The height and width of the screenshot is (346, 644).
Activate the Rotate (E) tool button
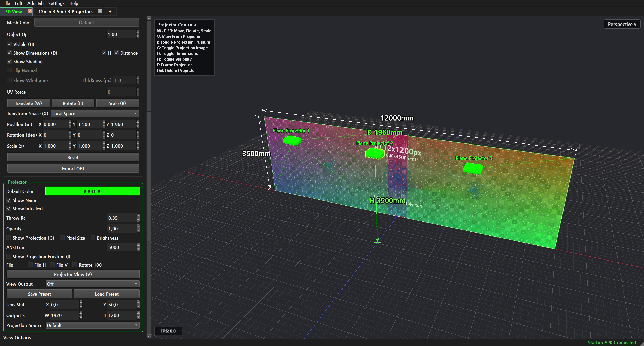(73, 103)
